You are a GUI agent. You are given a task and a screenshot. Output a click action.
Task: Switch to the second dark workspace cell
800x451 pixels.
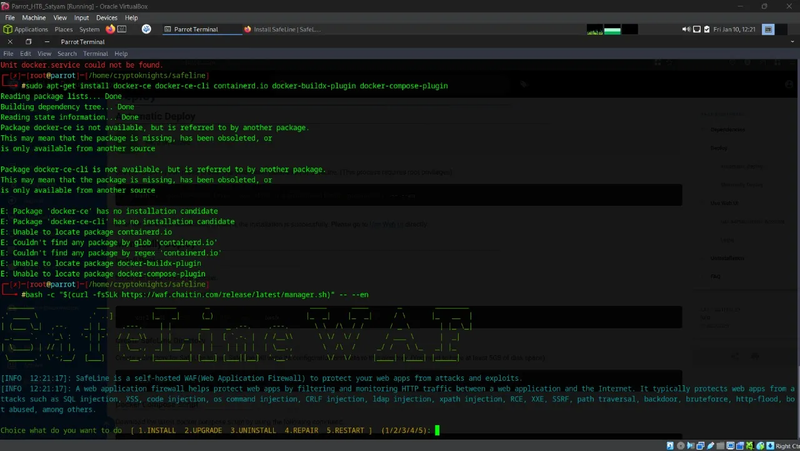point(781,30)
